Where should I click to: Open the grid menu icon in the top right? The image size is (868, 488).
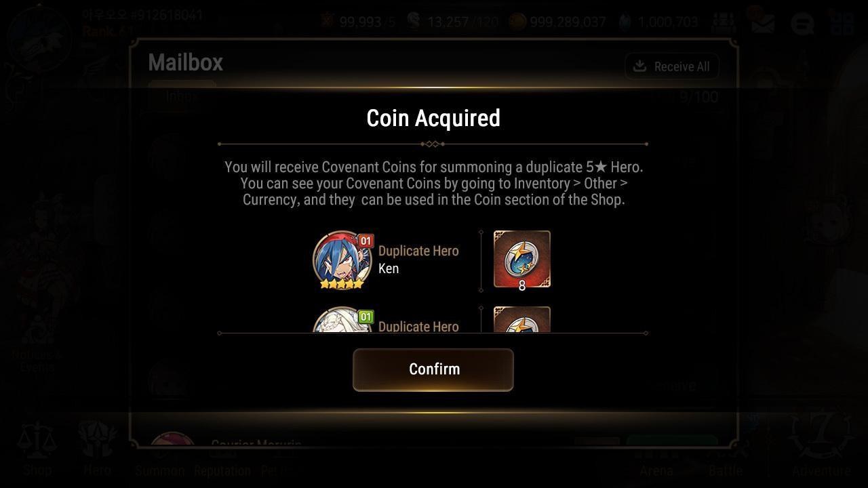[x=842, y=24]
